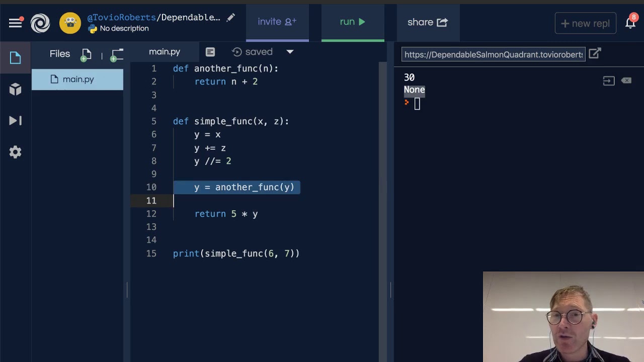Open the Packages cube panel
This screenshot has width=644, height=362.
coord(15,89)
